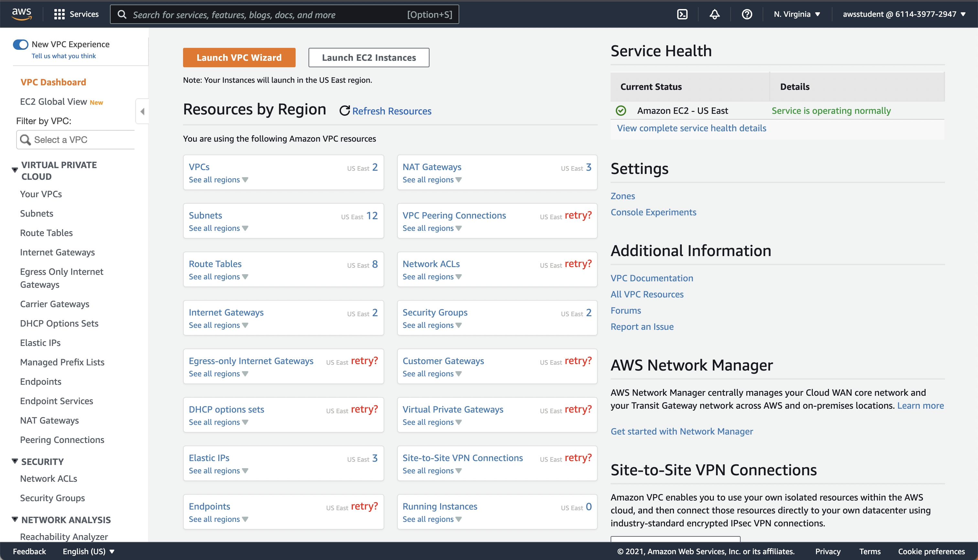Expand See all regions under VPCs
Image resolution: width=978 pixels, height=560 pixels.
click(218, 180)
